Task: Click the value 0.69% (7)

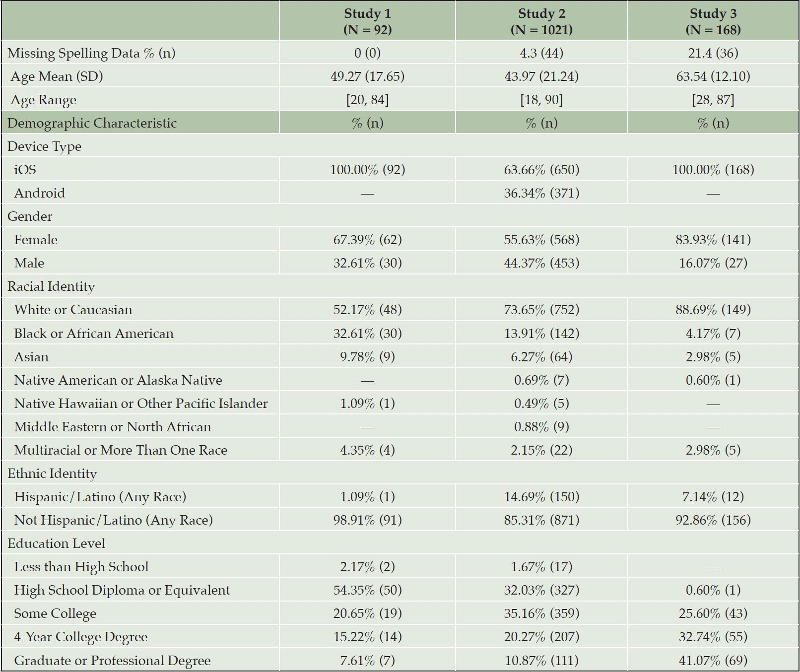Action: (541, 380)
